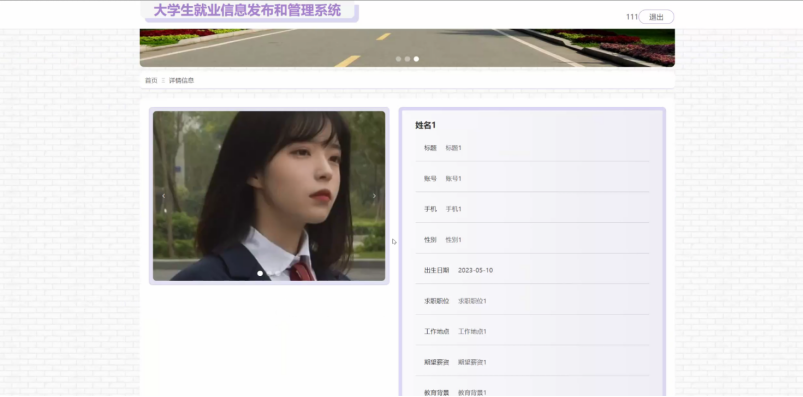This screenshot has height=397, width=803.
Task: Click the 出生日期 field label
Action: click(436, 270)
